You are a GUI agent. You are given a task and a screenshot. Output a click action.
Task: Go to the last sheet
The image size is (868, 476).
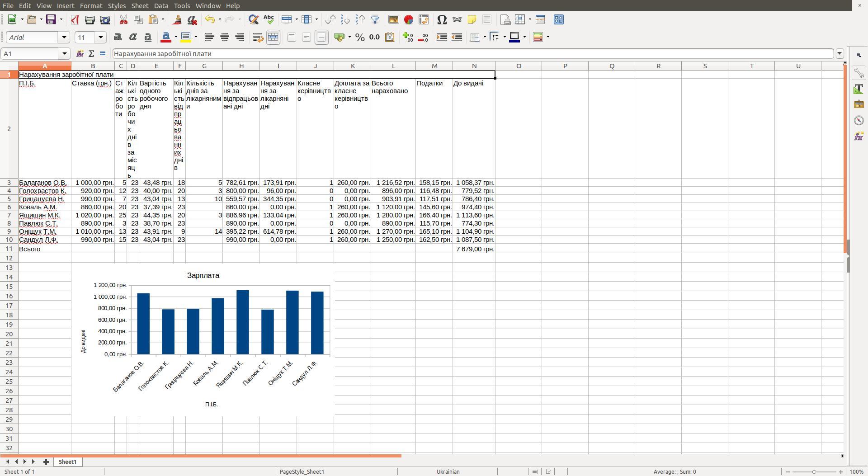33,462
